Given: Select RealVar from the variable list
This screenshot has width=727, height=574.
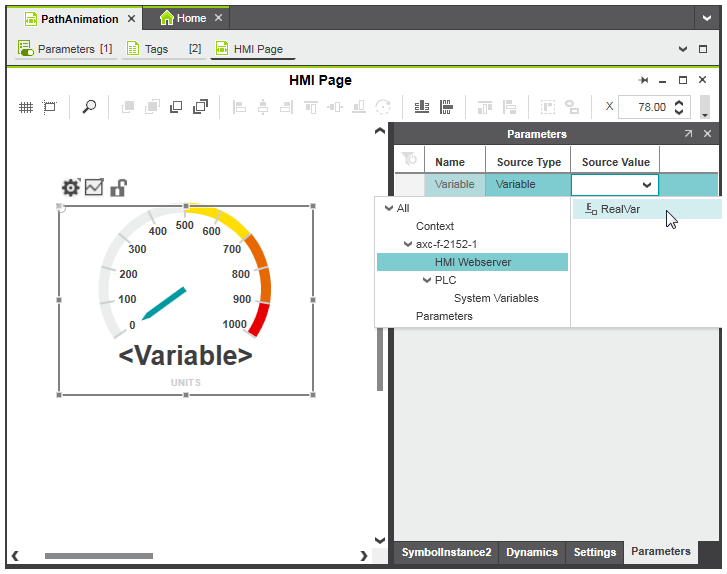Looking at the screenshot, I should pyautogui.click(x=620, y=209).
